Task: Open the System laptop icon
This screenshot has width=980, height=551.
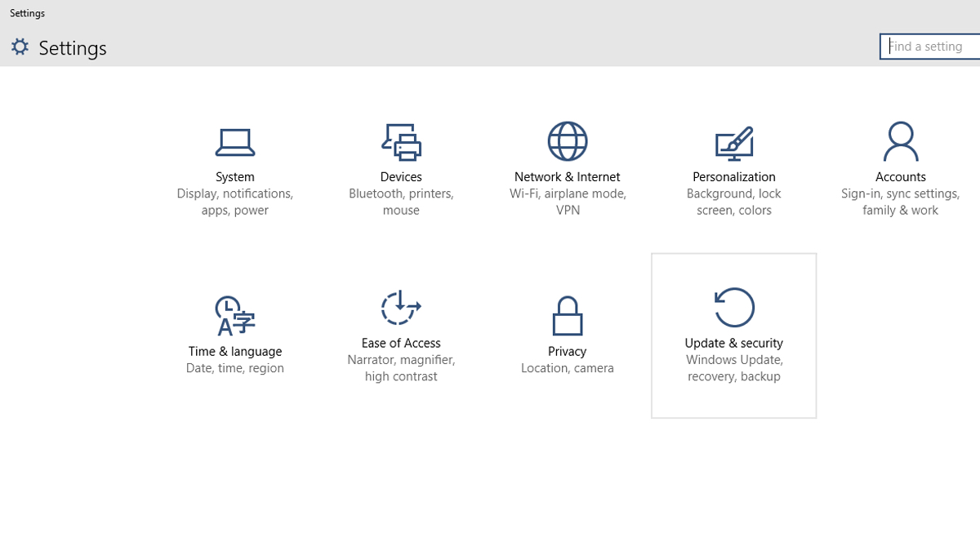Action: (235, 142)
